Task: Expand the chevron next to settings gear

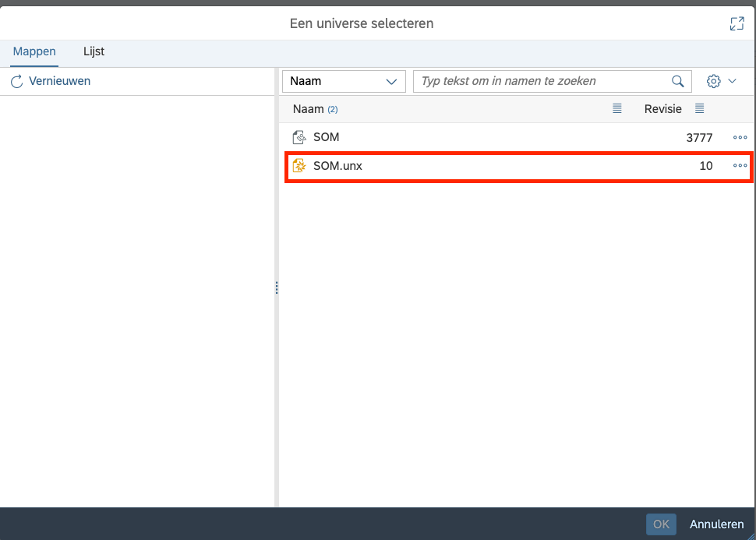Action: point(732,81)
